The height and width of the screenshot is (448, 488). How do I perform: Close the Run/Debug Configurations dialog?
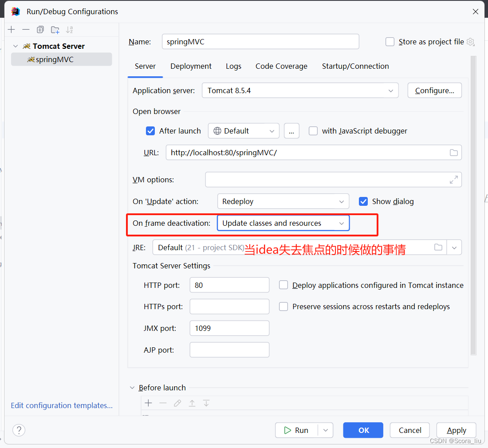click(476, 12)
